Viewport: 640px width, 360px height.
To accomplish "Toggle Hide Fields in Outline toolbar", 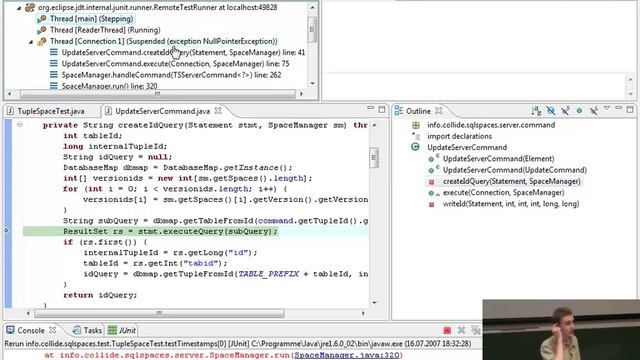I will (551, 111).
